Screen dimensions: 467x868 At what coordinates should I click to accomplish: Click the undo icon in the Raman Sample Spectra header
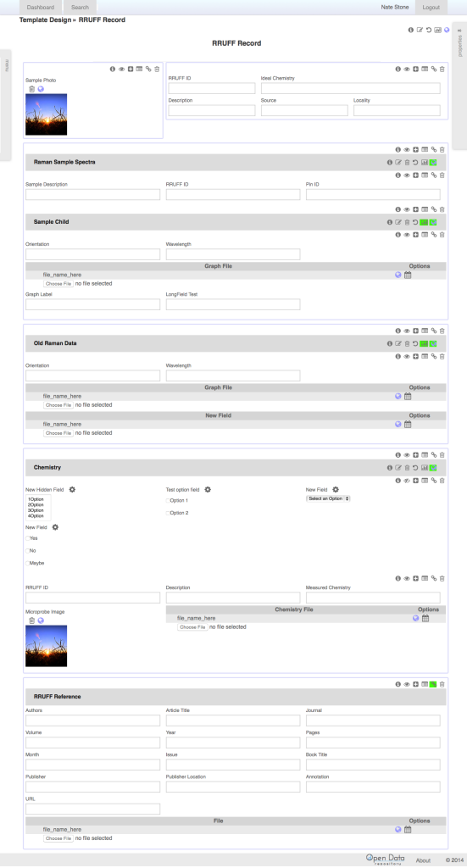point(415,163)
